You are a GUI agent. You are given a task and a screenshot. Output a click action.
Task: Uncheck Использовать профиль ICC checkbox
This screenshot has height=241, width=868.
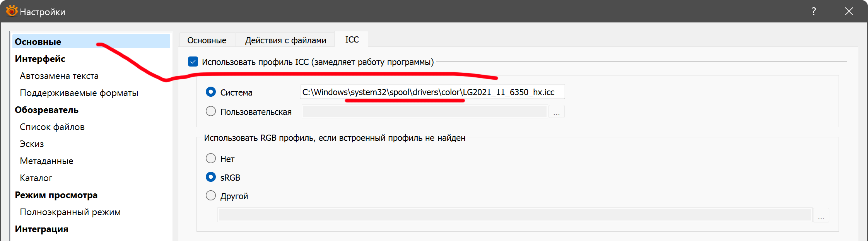coord(193,62)
